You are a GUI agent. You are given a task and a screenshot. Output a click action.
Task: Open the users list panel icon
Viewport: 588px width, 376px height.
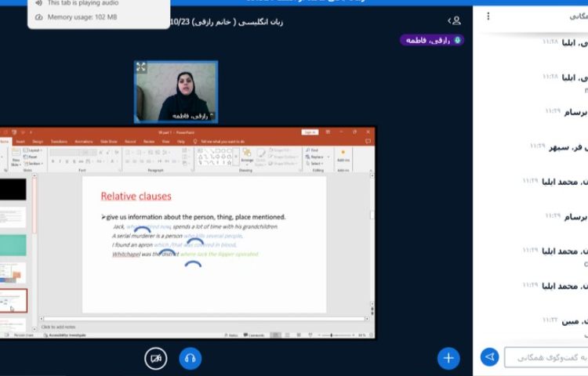click(454, 20)
